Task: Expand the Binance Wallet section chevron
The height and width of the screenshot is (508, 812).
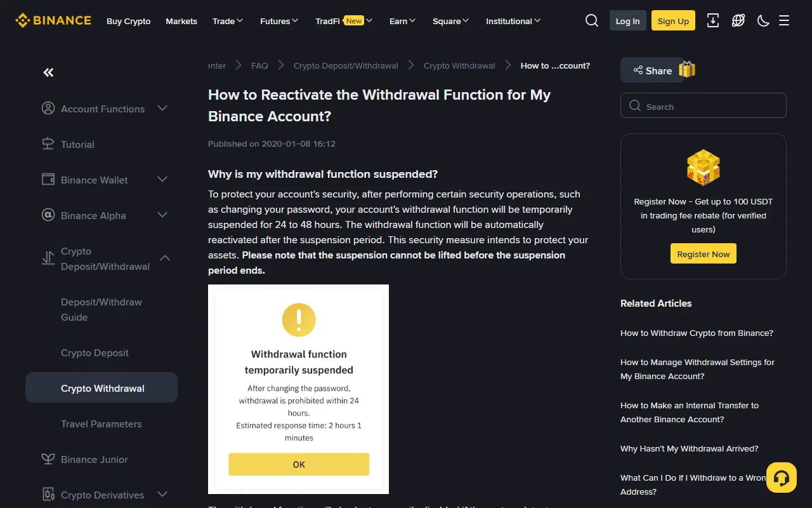Action: [162, 180]
